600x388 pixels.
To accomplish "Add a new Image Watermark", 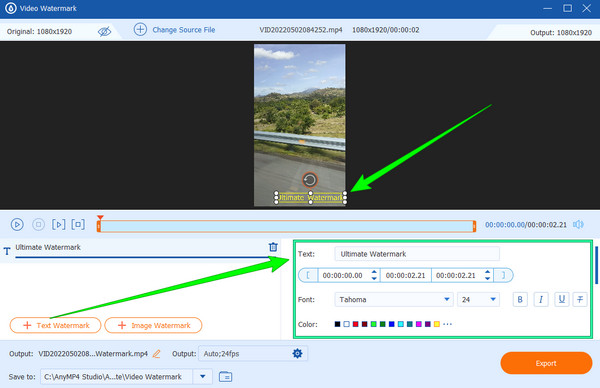I will (153, 325).
